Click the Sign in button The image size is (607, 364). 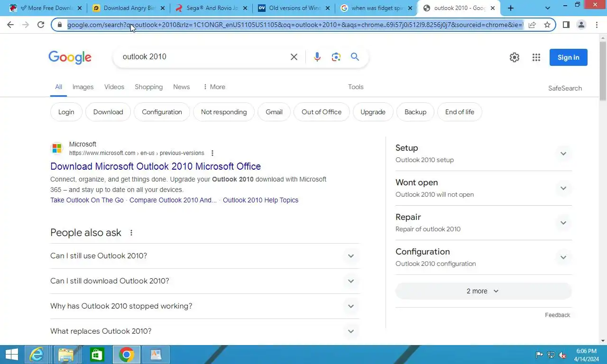click(569, 57)
